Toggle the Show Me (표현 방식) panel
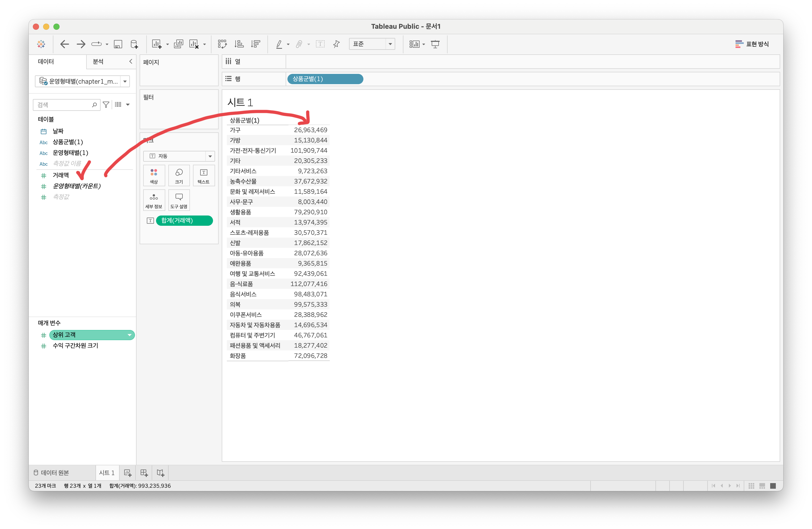The width and height of the screenshot is (812, 529). [752, 44]
